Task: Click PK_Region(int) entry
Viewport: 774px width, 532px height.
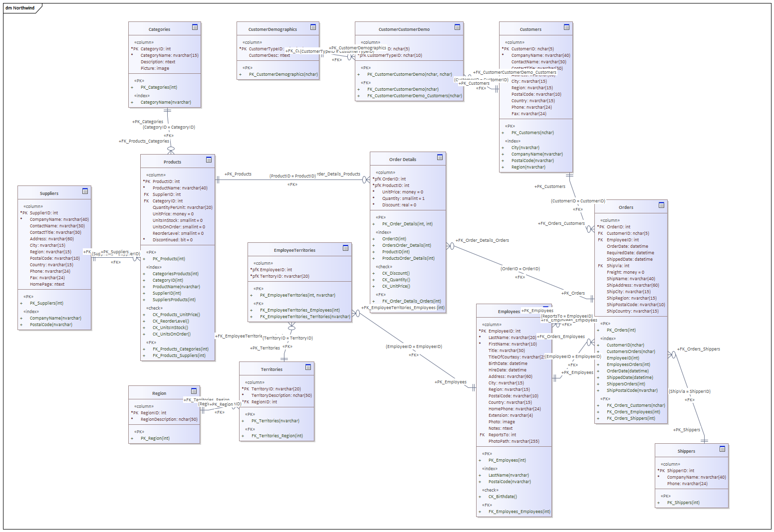Action: (x=155, y=438)
